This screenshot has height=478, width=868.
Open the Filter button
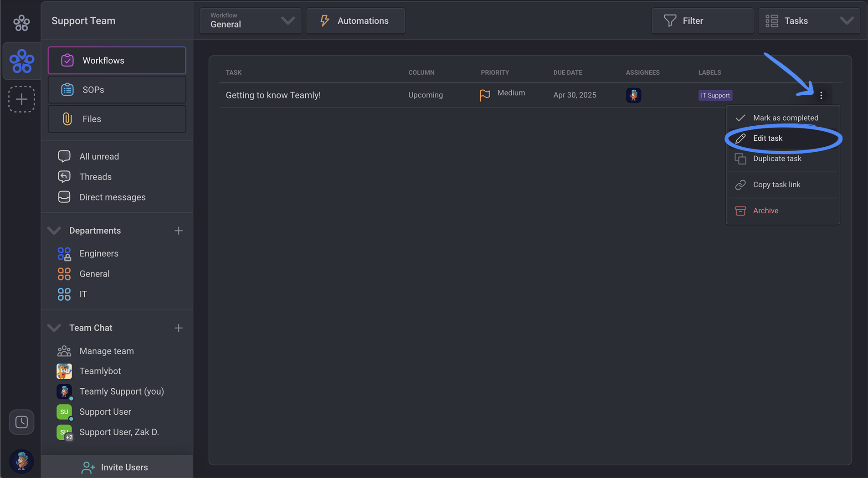702,21
